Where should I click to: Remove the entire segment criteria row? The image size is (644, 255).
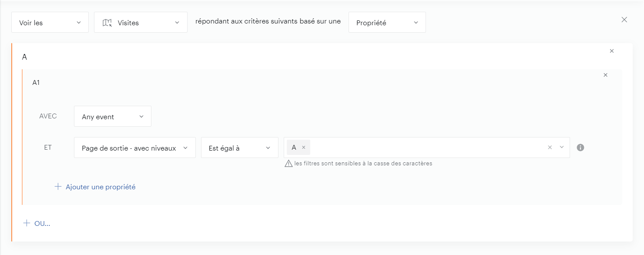click(x=624, y=20)
